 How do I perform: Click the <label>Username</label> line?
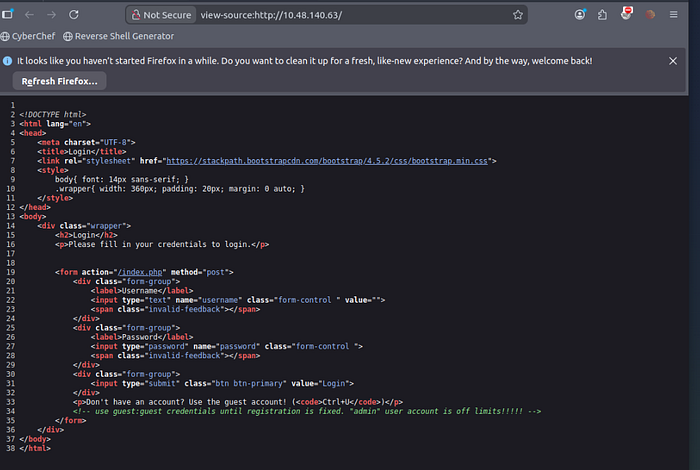click(x=142, y=291)
